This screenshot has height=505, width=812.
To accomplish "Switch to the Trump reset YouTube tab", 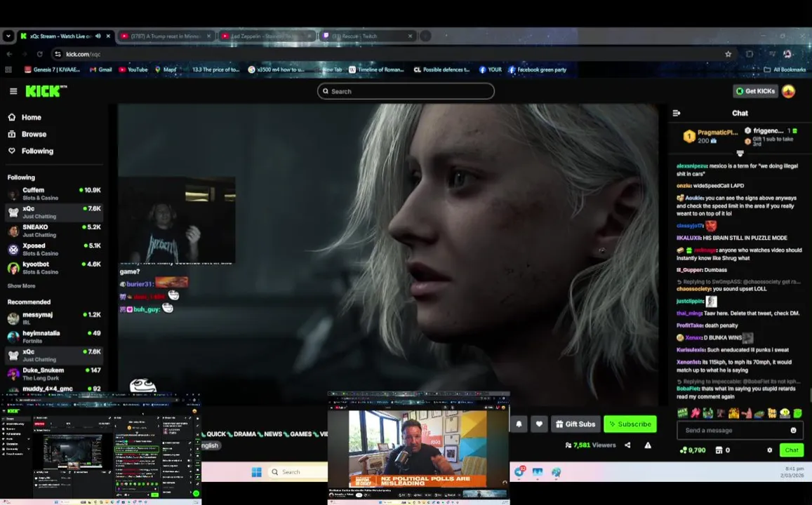I will point(166,36).
